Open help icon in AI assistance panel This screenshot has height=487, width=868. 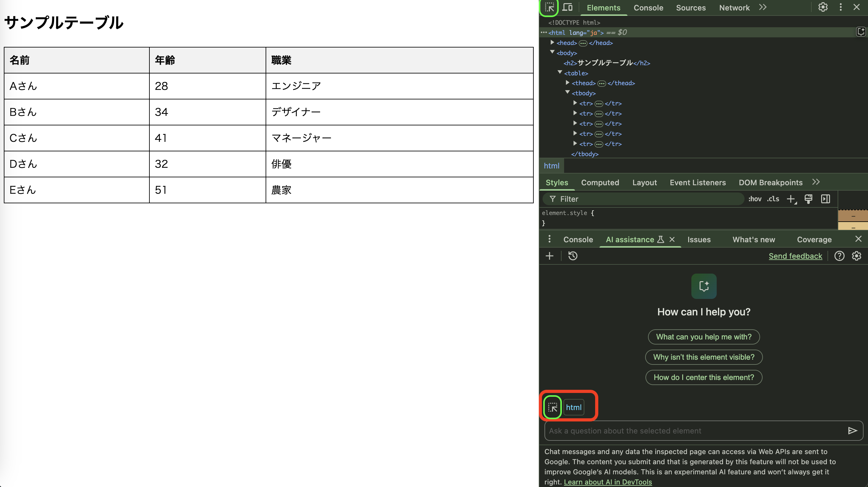(840, 256)
